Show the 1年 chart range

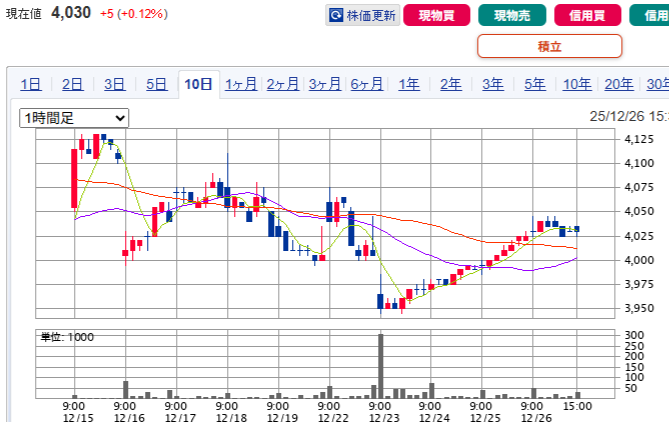[409, 85]
